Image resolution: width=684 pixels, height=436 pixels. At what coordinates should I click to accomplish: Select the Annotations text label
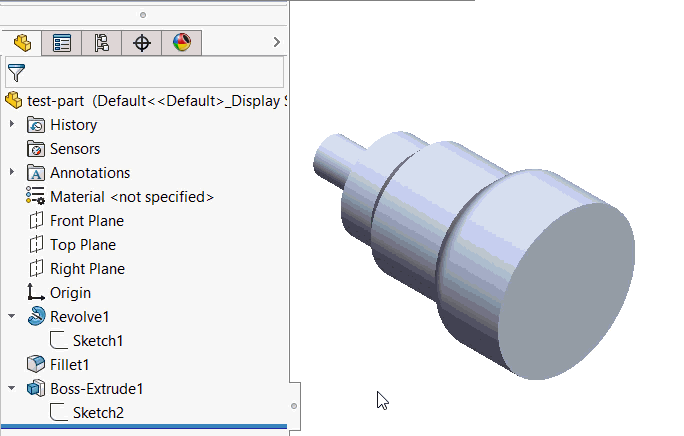pos(90,173)
